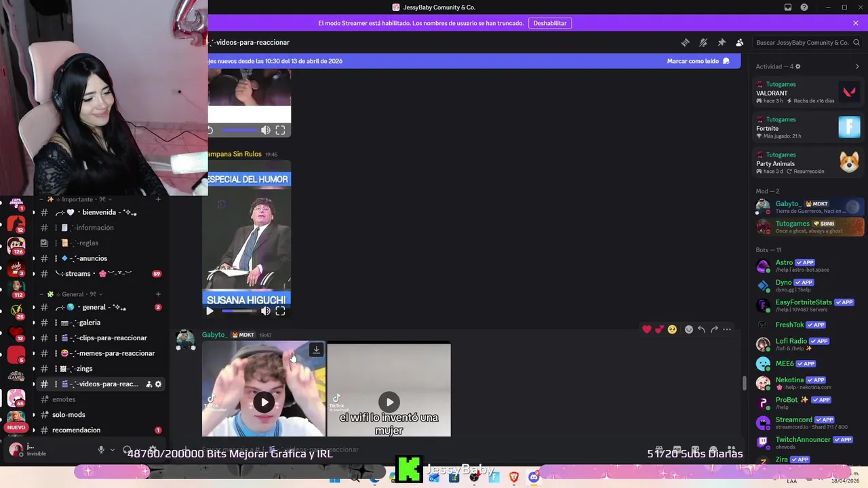Image resolution: width=868 pixels, height=488 pixels.
Task: Open the general channel
Action: 100,307
